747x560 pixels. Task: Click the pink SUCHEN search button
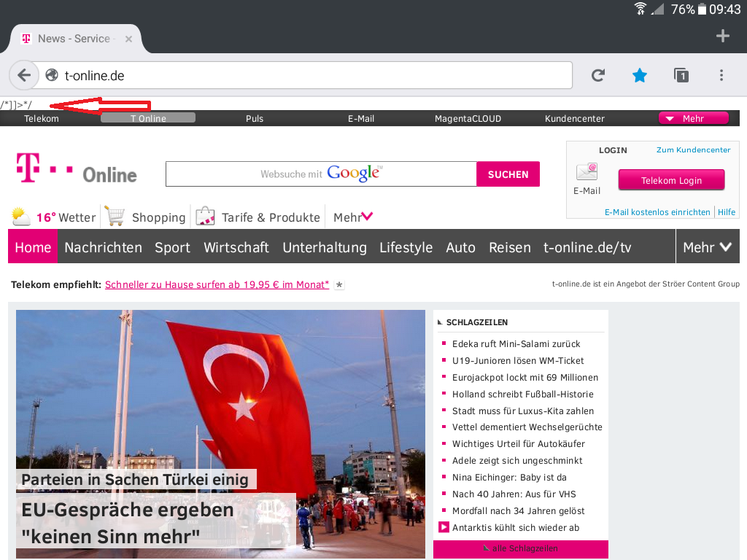coord(508,174)
